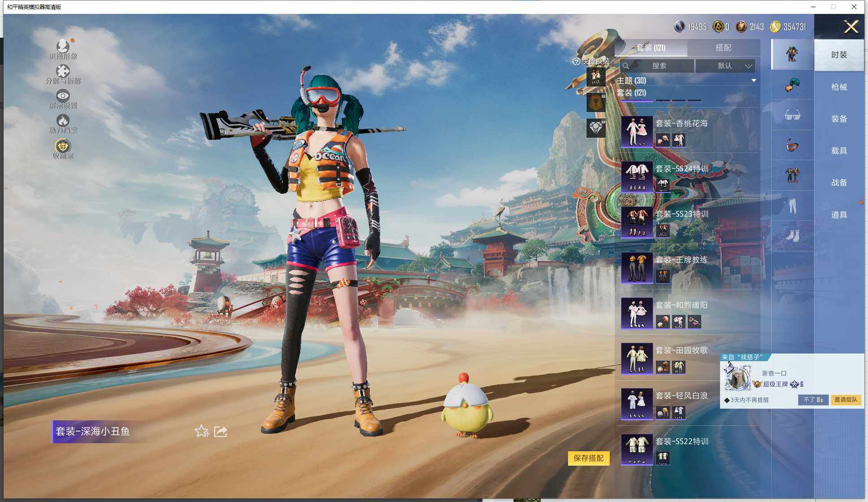Click the share arrow icon
The height and width of the screenshot is (502, 868).
pos(221,432)
